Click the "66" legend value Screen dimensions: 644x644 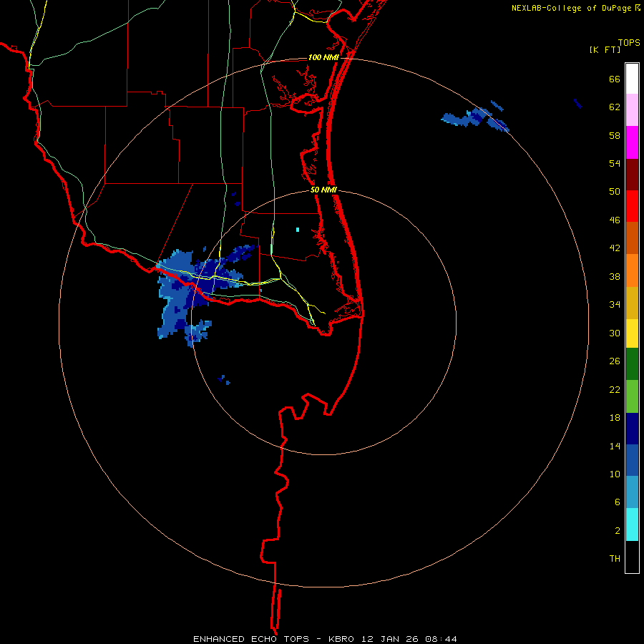coord(615,79)
